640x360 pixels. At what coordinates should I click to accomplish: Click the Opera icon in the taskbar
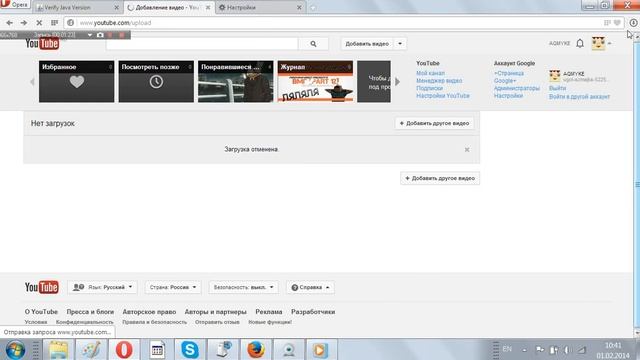pos(124,350)
